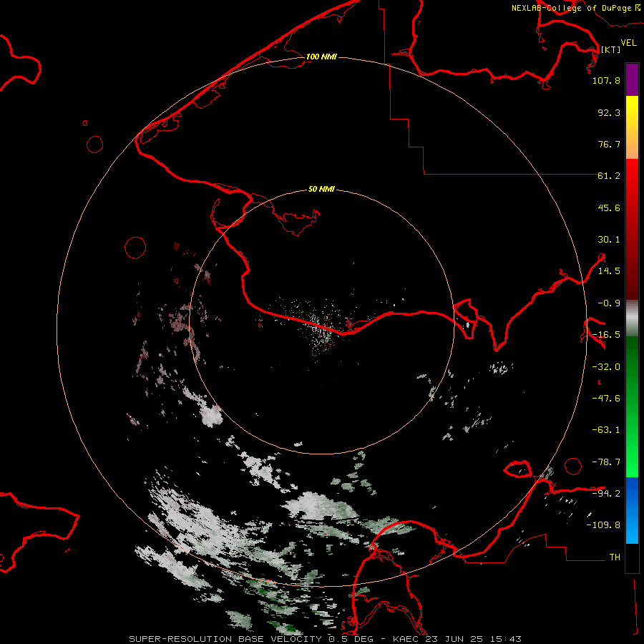Click the 50 NMI range ring label

[321, 189]
